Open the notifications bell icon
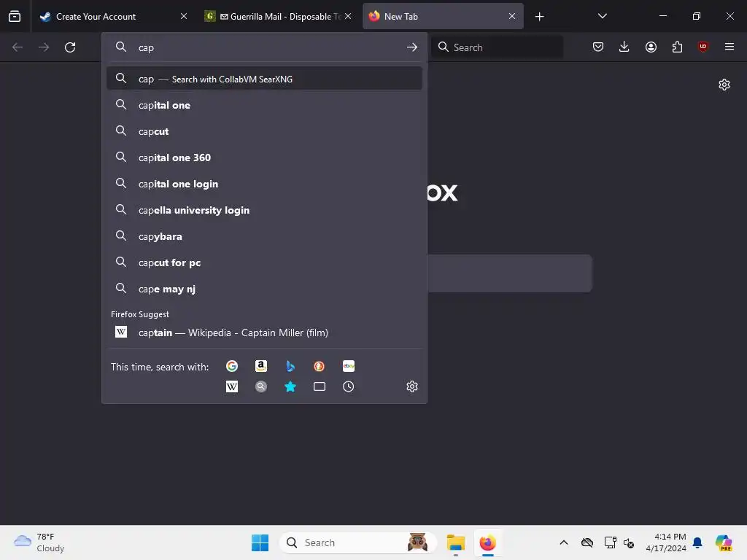Image resolution: width=747 pixels, height=560 pixels. [697, 542]
